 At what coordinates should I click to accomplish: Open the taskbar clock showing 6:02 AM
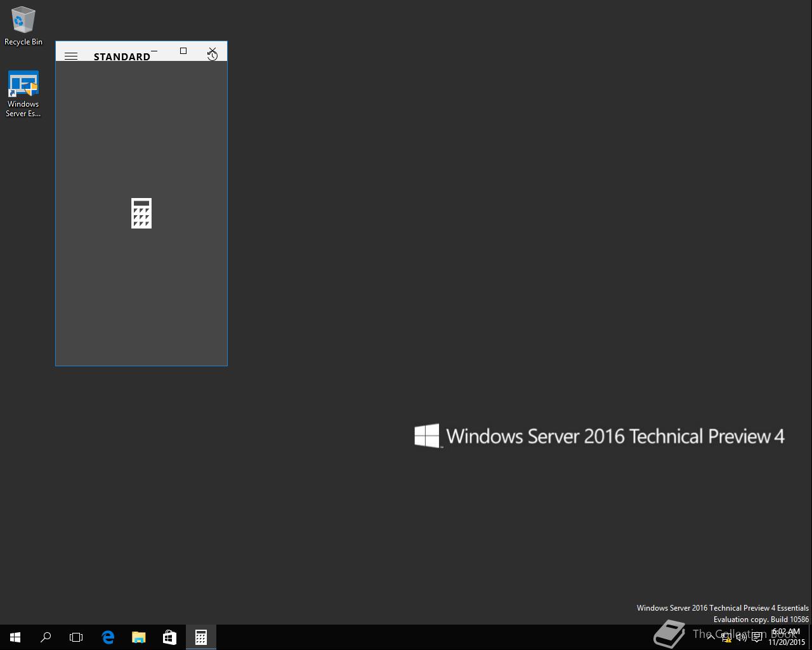[787, 637]
